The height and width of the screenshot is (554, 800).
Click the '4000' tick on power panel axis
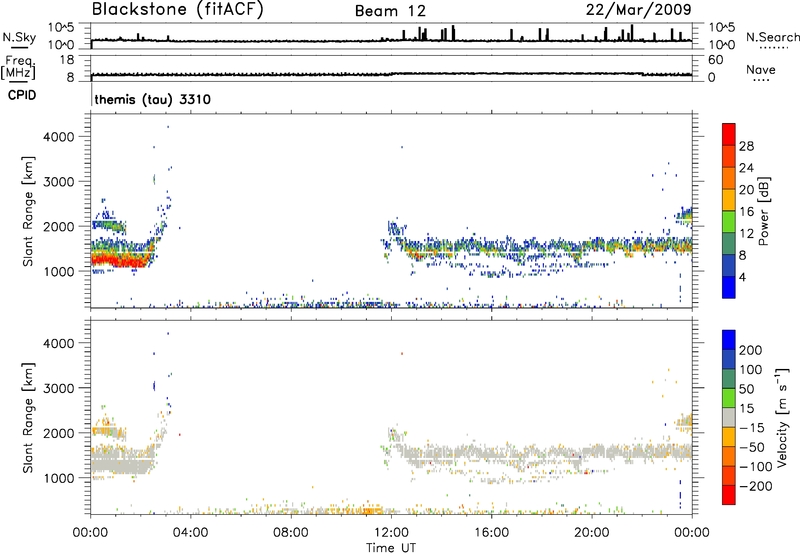[x=58, y=137]
